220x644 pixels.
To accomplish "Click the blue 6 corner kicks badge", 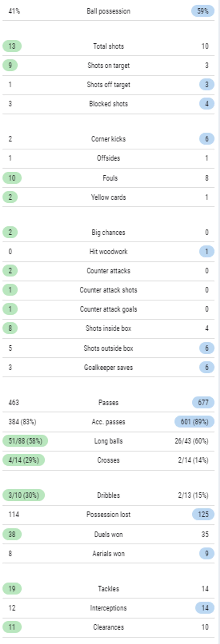I will 207,139.
